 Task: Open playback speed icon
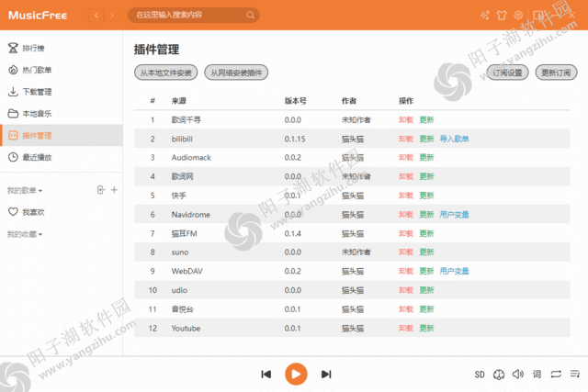click(499, 375)
